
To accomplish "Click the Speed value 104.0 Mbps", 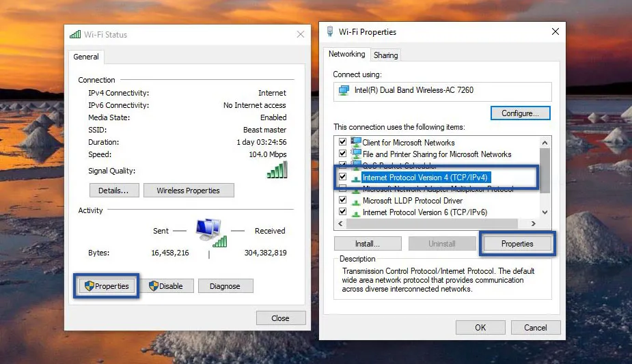I will (268, 154).
